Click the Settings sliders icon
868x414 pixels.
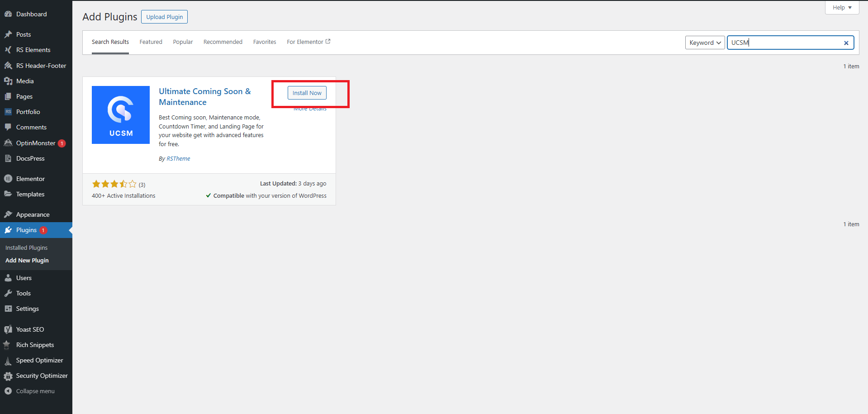[x=8, y=309]
